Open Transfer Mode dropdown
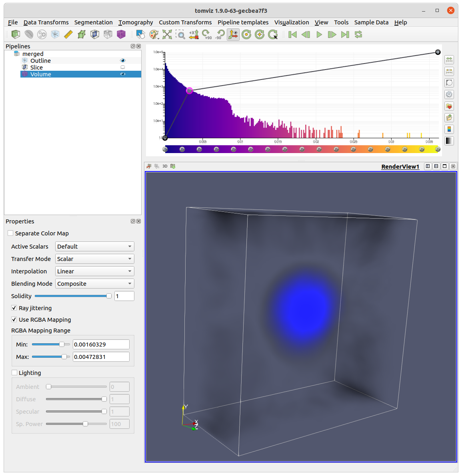The image size is (462, 476). [x=95, y=259]
